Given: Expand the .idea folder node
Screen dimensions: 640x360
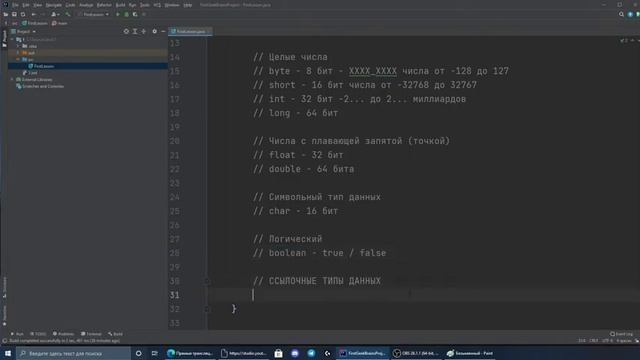Looking at the screenshot, I should coord(18,46).
